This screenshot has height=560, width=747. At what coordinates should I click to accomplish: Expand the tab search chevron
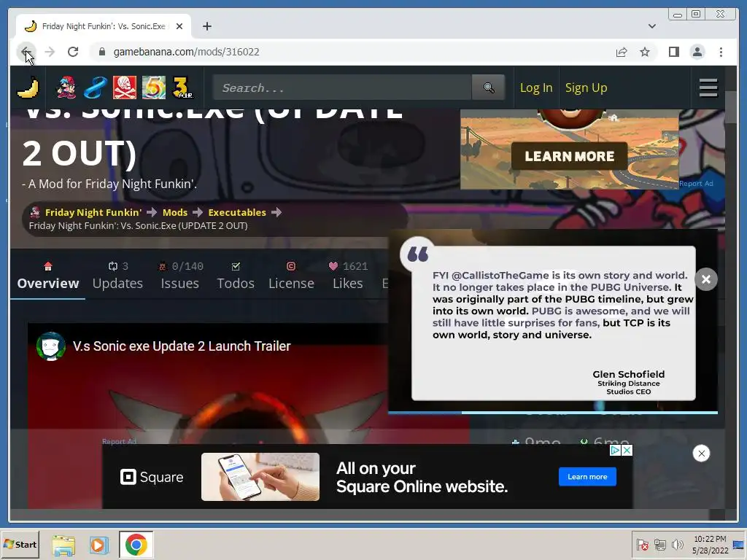tap(651, 26)
